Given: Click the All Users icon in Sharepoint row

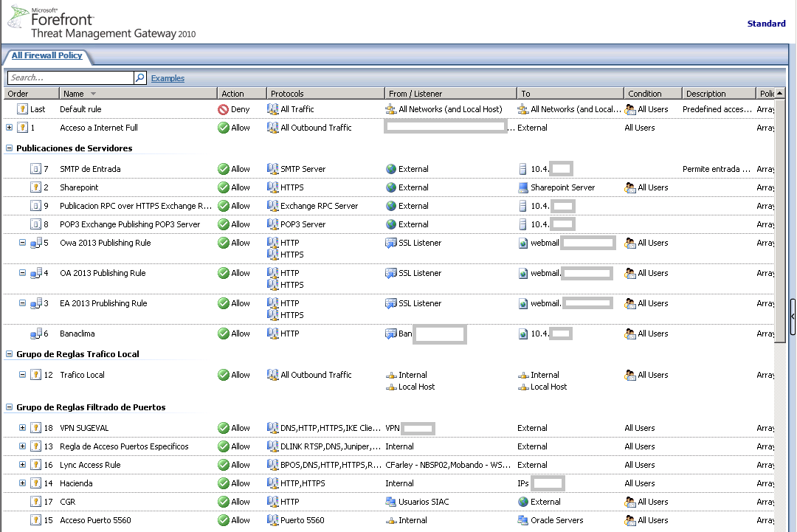Looking at the screenshot, I should tap(630, 187).
